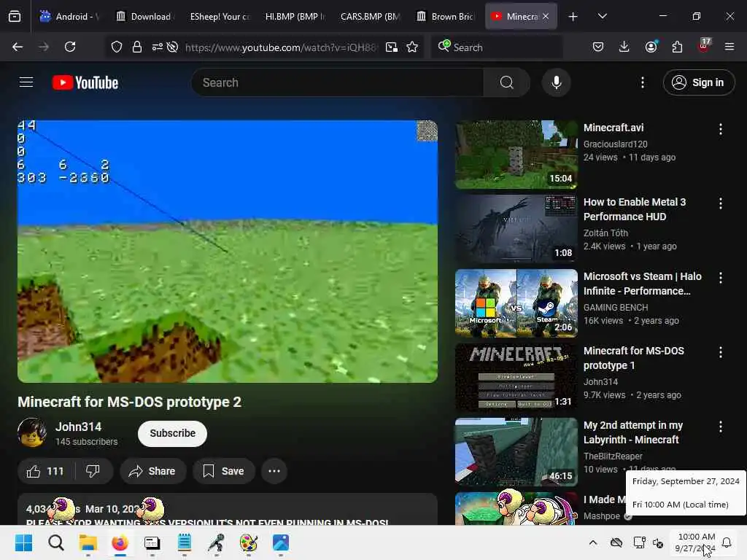Open more actions ellipsis under video

coord(274,471)
